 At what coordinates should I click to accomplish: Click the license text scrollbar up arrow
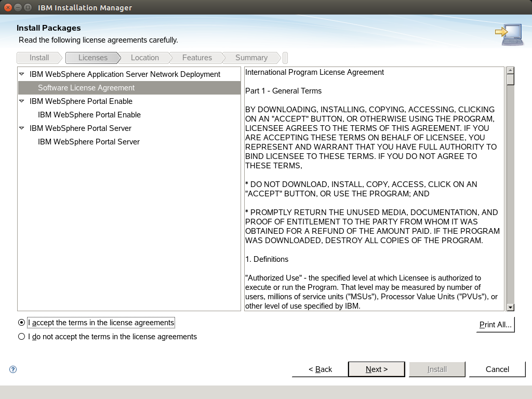point(510,70)
